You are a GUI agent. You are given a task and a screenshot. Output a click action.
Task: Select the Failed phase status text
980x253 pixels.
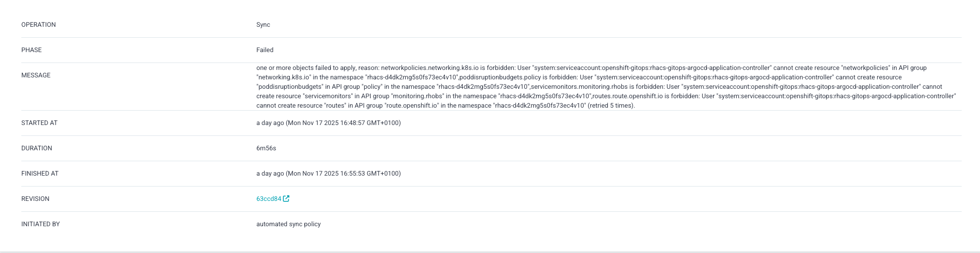pos(265,50)
